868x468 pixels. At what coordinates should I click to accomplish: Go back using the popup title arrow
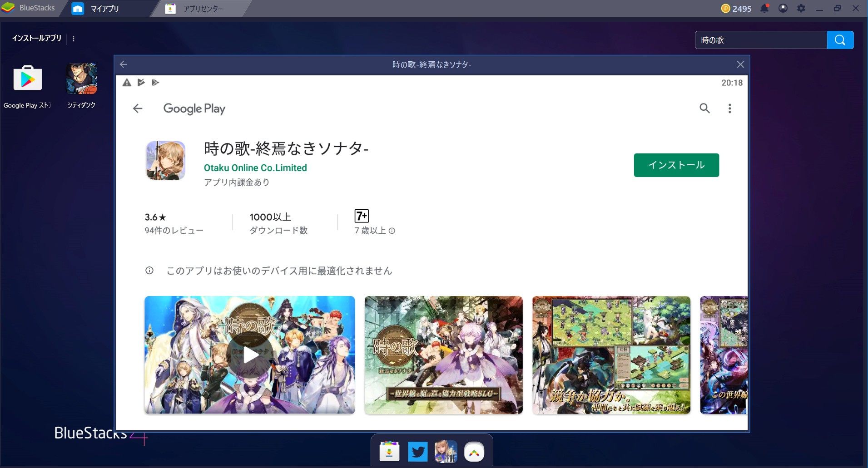124,64
